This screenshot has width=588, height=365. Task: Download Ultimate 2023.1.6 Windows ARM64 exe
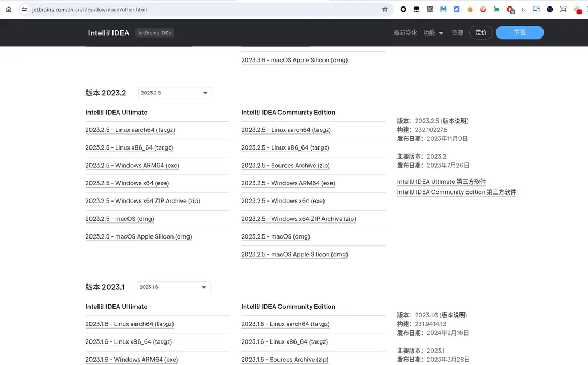coord(131,360)
